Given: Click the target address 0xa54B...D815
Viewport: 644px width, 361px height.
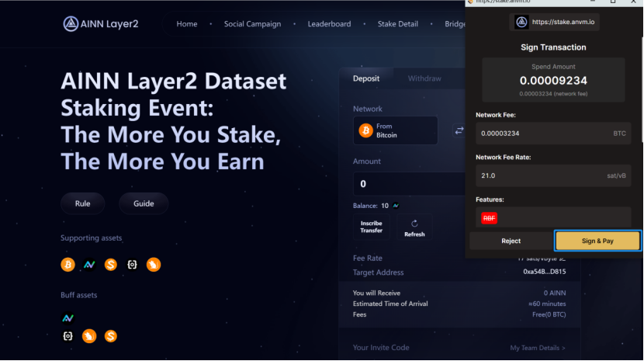Looking at the screenshot, I should pyautogui.click(x=544, y=272).
